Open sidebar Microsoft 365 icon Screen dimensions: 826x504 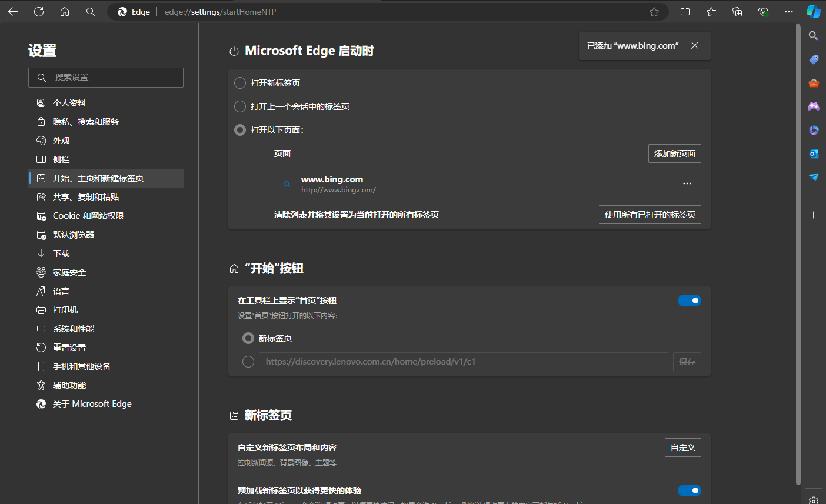[x=814, y=130]
